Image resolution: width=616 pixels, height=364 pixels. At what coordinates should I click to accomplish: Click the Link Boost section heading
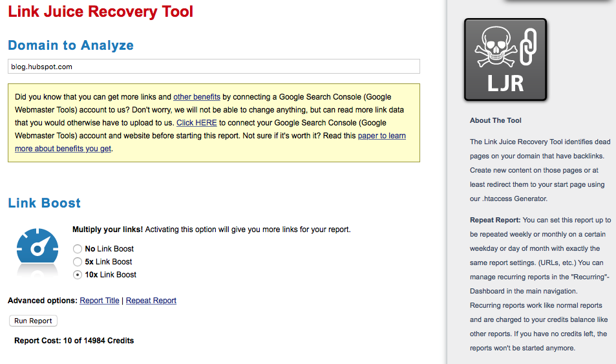point(45,203)
